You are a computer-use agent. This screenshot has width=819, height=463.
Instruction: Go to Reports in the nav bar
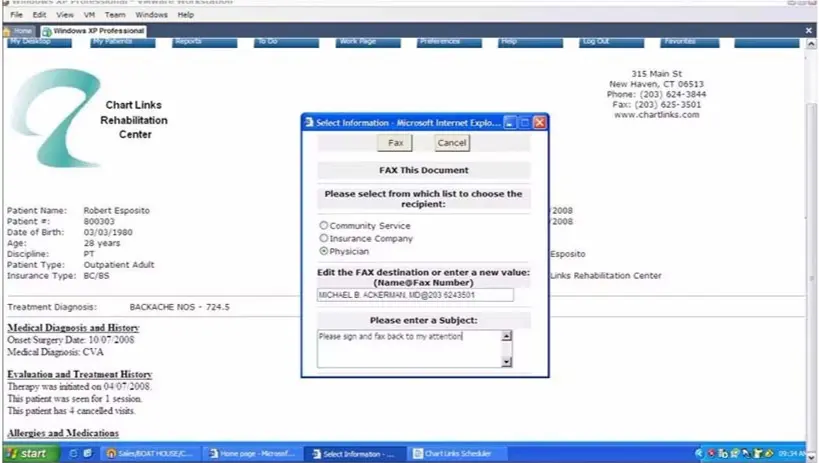(x=204, y=42)
